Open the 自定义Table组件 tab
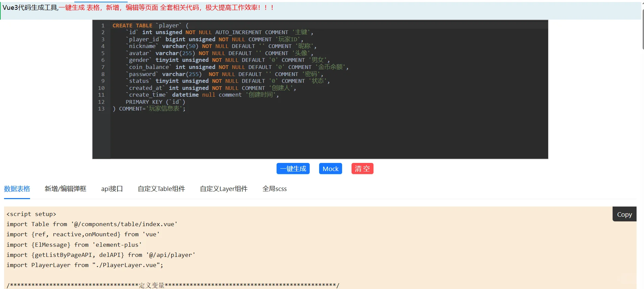Screen dimensions: 644x289 coord(161,189)
